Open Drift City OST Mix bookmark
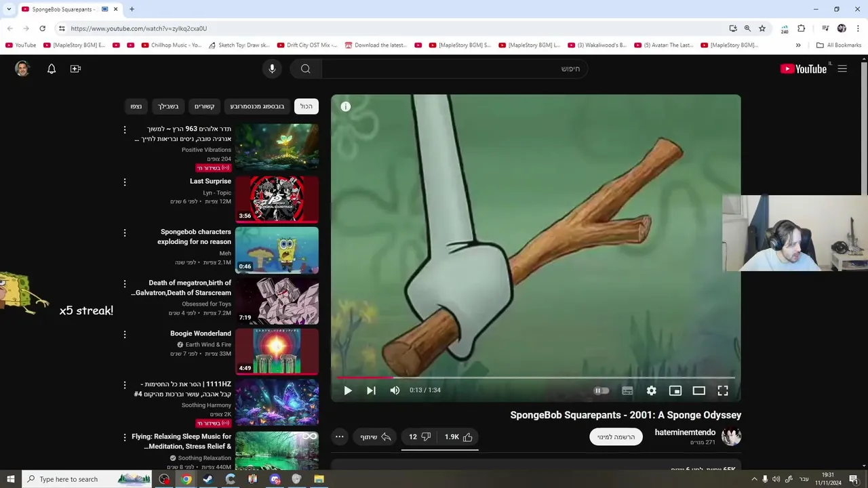Viewport: 868px width, 488px height. click(307, 45)
